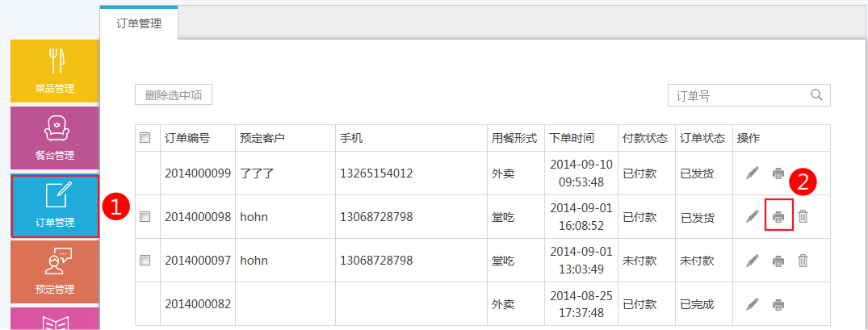Print order 2014000082 using printer icon

click(778, 304)
